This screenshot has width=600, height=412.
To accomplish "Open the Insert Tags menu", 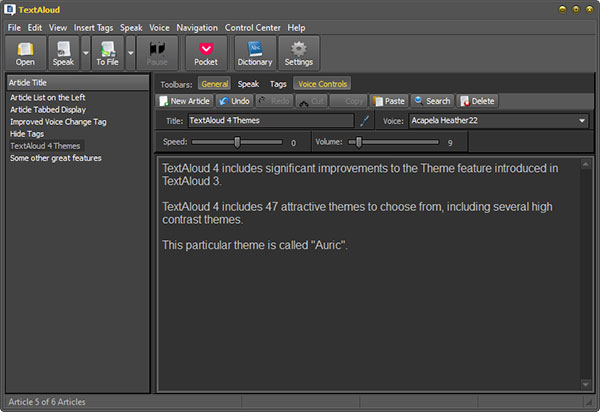I will point(93,27).
